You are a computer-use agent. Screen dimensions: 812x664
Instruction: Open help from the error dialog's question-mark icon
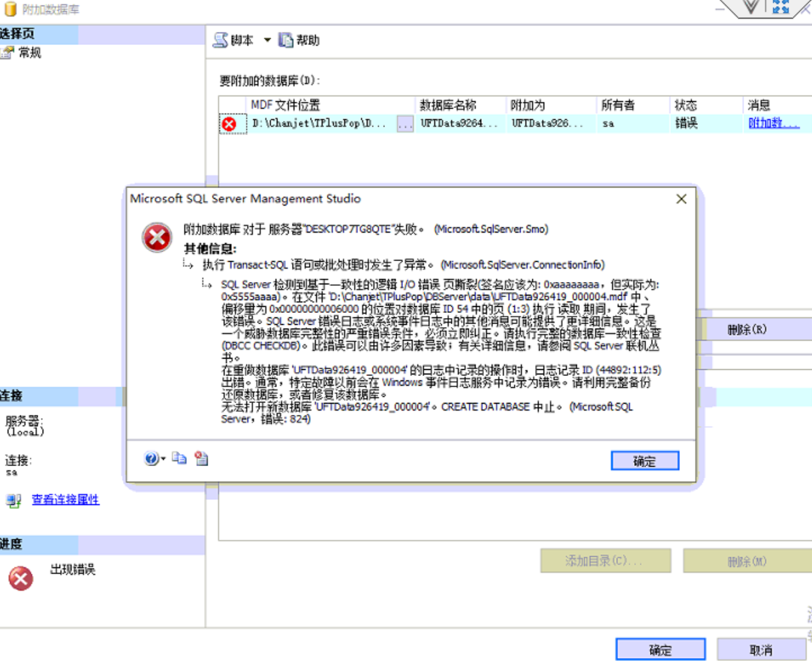click(151, 458)
